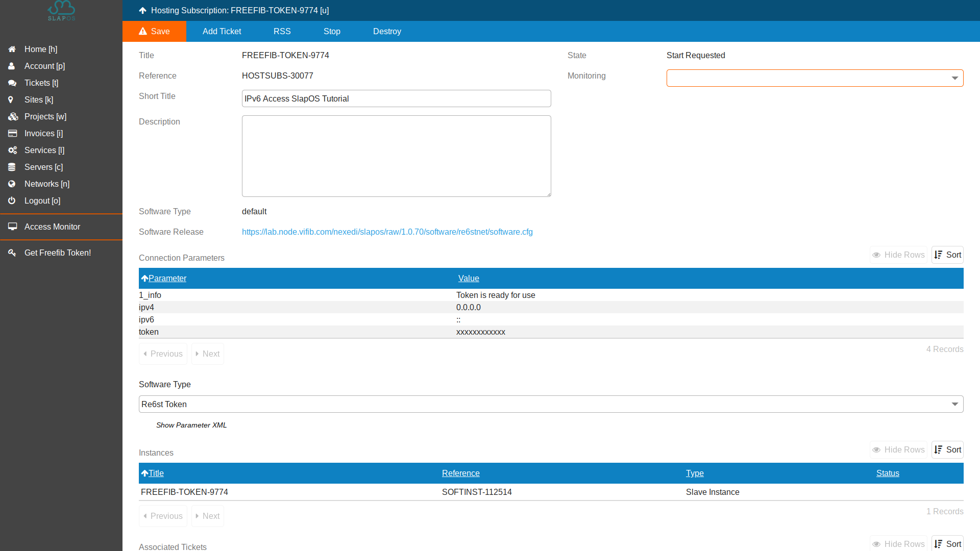
Task: Open the Monitoring dropdown
Action: point(815,78)
